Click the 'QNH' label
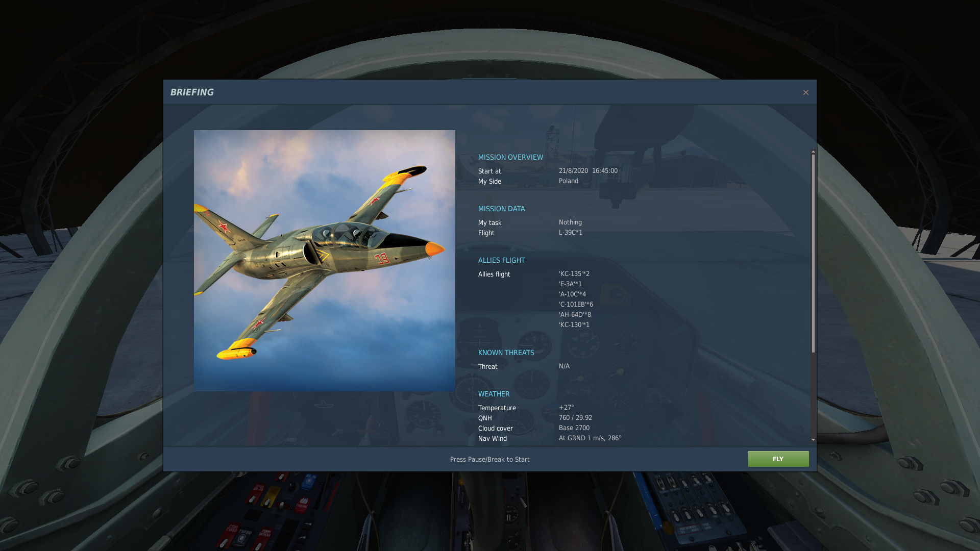The image size is (980, 551). pos(485,418)
